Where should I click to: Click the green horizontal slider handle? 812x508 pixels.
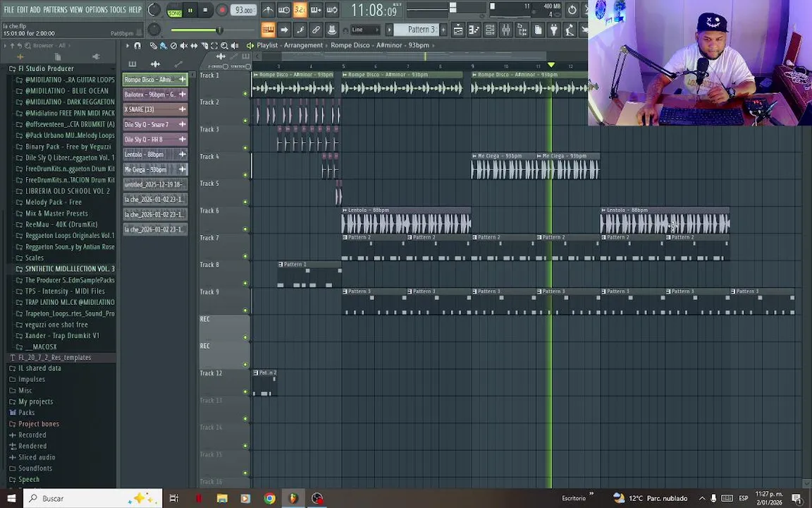click(220, 30)
